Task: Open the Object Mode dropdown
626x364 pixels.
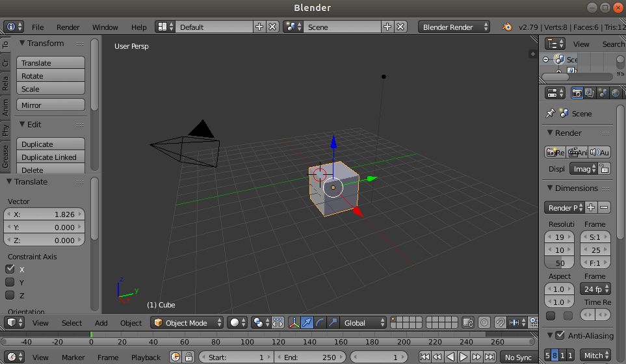Action: 187,322
